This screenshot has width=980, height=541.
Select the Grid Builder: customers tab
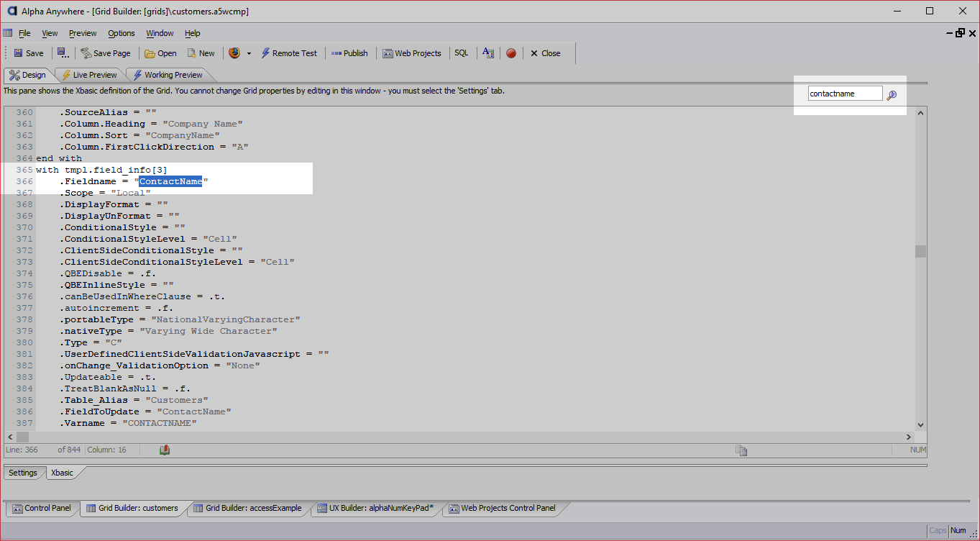point(132,508)
